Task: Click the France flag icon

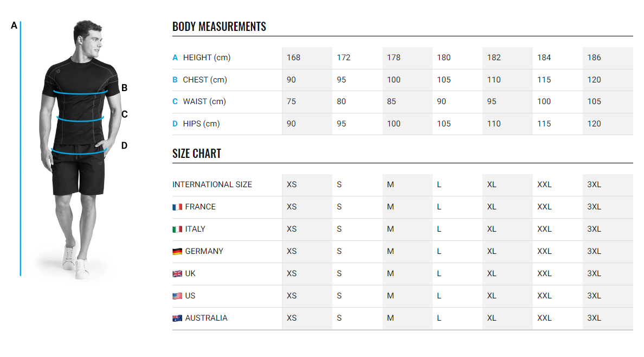Action: (177, 207)
